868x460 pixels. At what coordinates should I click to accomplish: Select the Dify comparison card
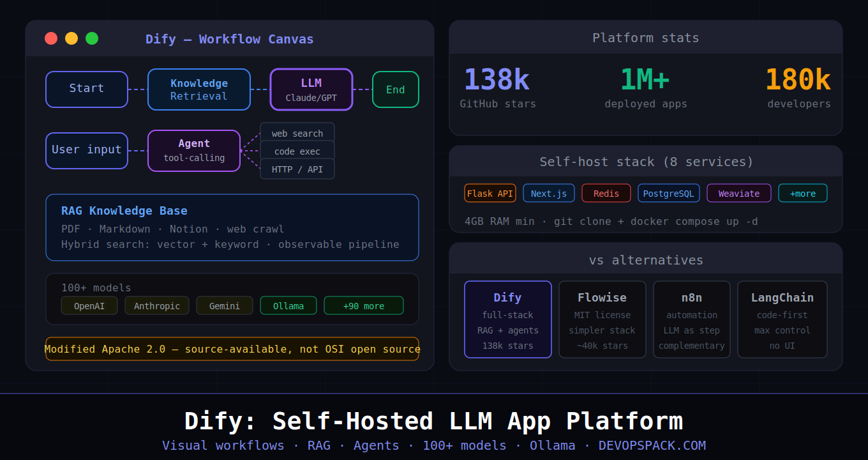[x=508, y=319]
